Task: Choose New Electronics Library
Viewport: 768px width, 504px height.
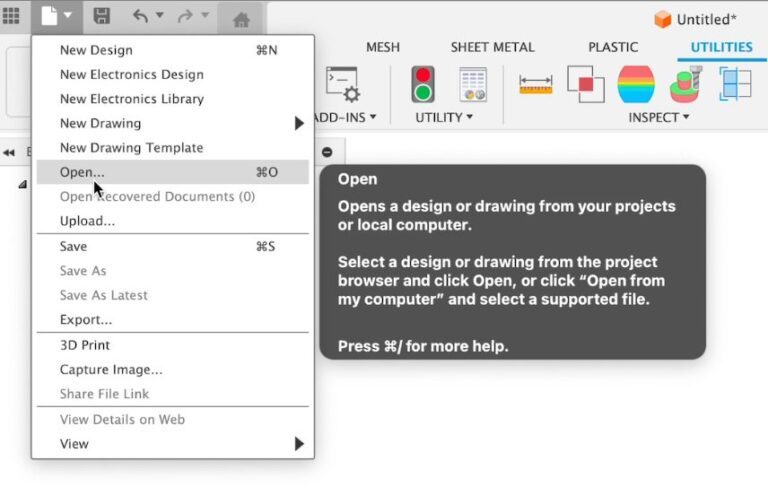Action: [x=172, y=99]
